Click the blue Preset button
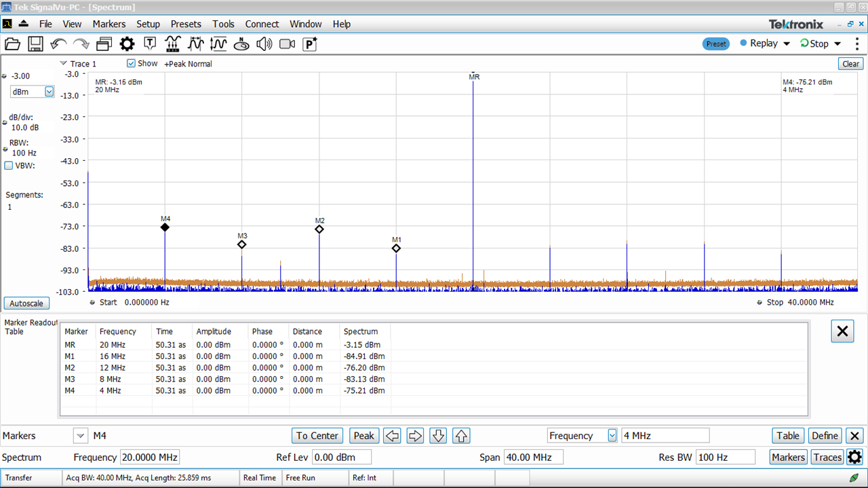 pyautogui.click(x=716, y=43)
